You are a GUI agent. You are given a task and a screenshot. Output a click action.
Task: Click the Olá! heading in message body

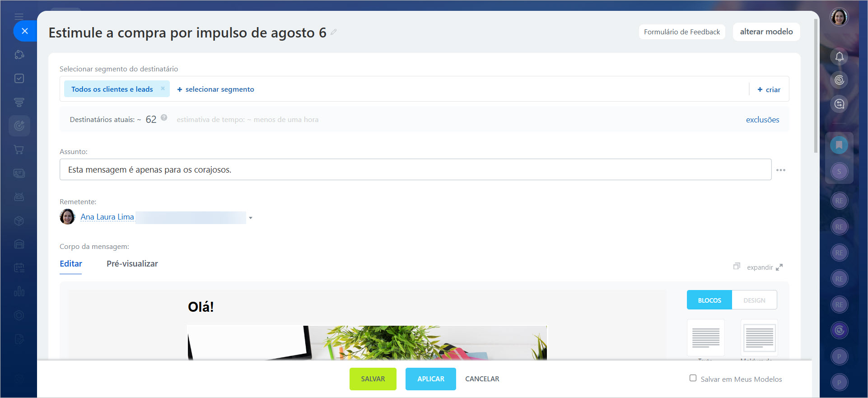point(201,307)
